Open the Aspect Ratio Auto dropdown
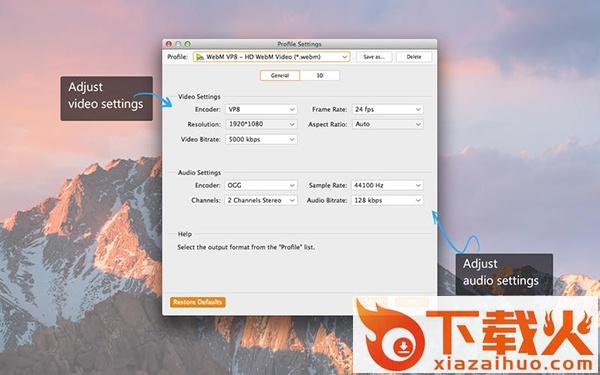This screenshot has height=375, width=600. [x=387, y=124]
